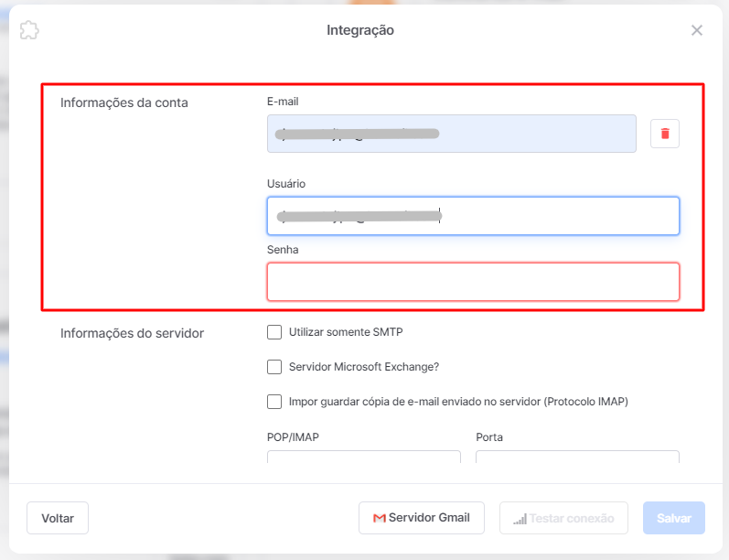Click the signal bars icon in Testar conexão
This screenshot has height=560, width=729.
520,519
